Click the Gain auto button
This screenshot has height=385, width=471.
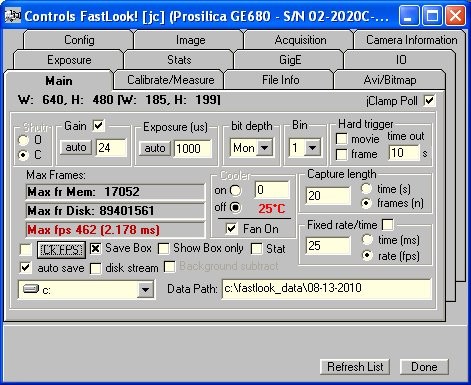point(76,147)
